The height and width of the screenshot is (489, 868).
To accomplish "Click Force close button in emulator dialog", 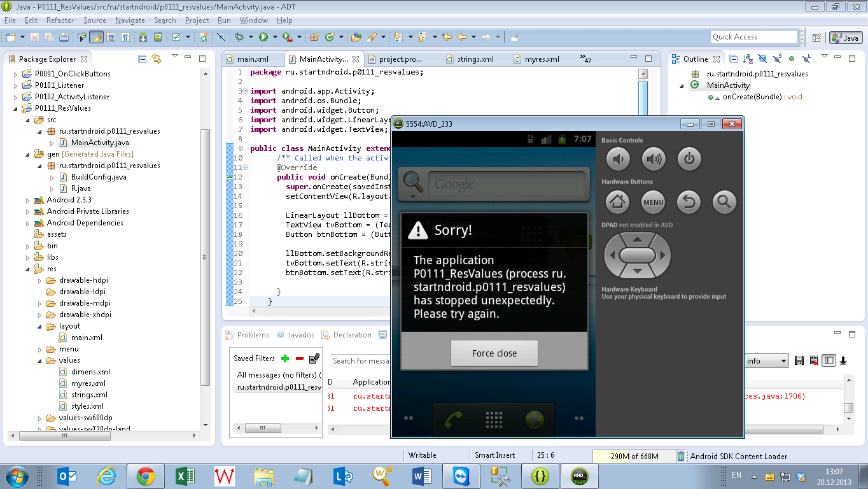I will tap(494, 353).
